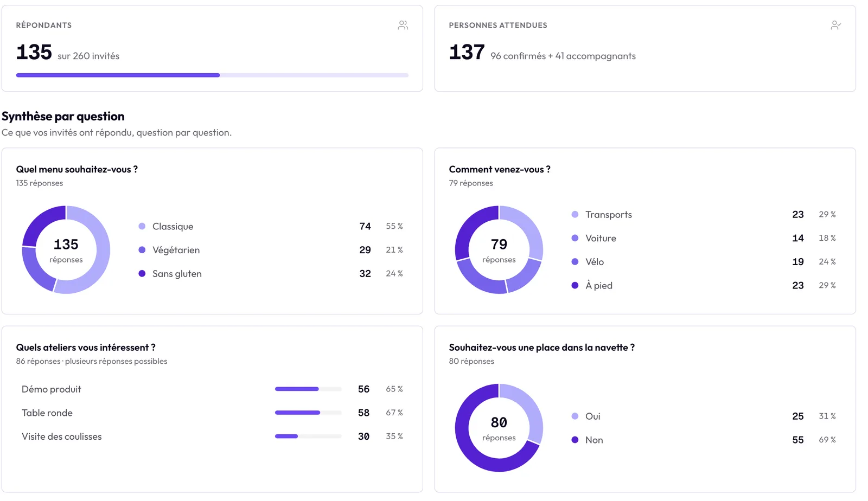Image resolution: width=868 pixels, height=501 pixels.
Task: Click the Voiture legend color dot
Action: pyautogui.click(x=575, y=238)
